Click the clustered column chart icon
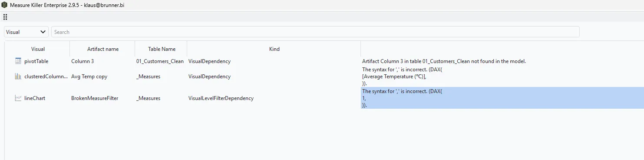Viewport: 644px width, 160px height. click(18, 76)
